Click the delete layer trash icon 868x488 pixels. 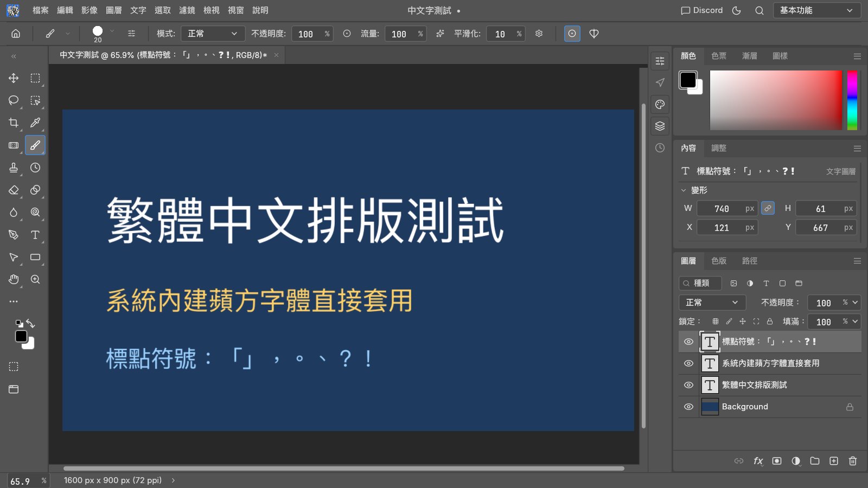tap(853, 461)
